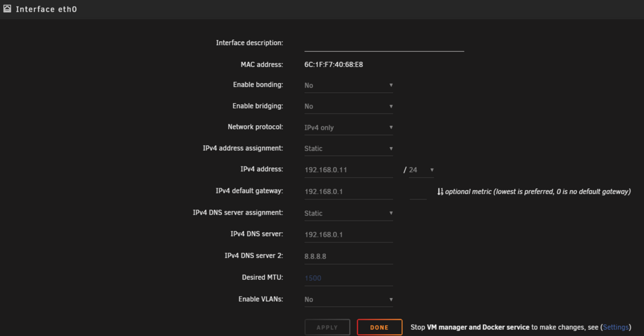This screenshot has width=644, height=336.
Task: Open the Enable bonding dropdown
Action: tap(348, 85)
